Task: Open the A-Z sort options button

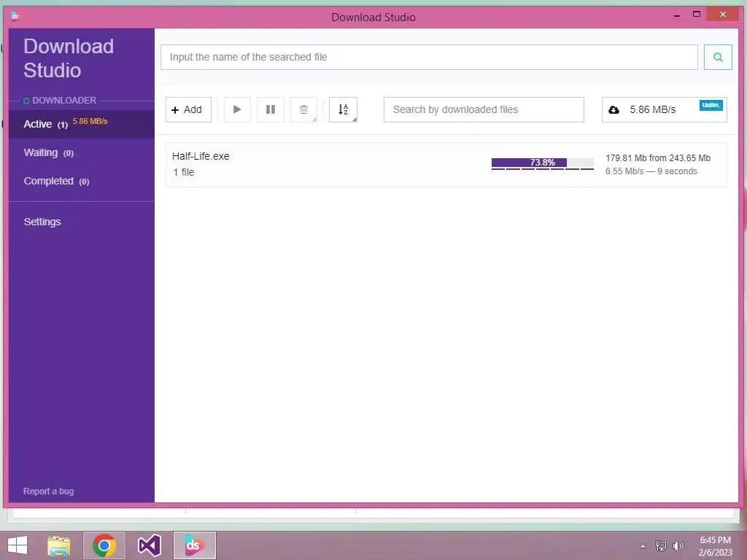Action: click(343, 109)
